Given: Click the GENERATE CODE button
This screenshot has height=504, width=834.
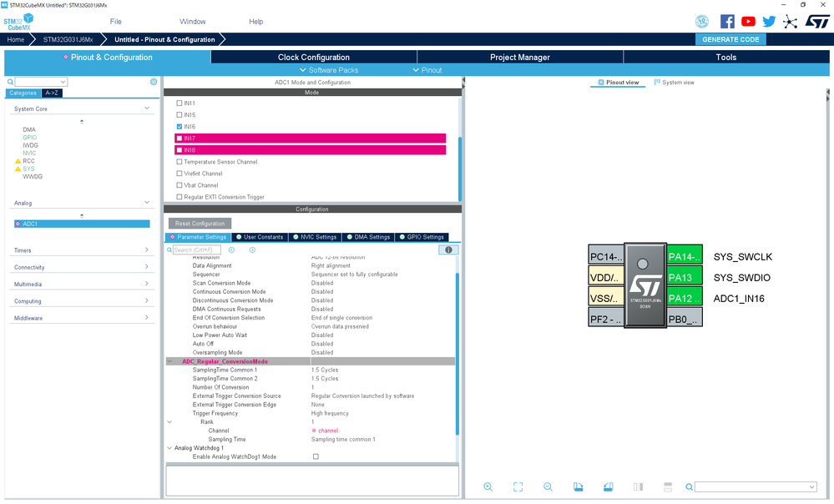Looking at the screenshot, I should pos(730,39).
